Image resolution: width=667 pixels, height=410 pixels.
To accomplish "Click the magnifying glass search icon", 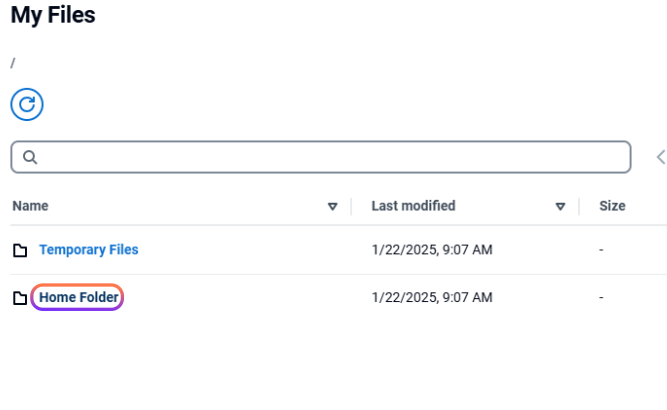I will pyautogui.click(x=30, y=157).
